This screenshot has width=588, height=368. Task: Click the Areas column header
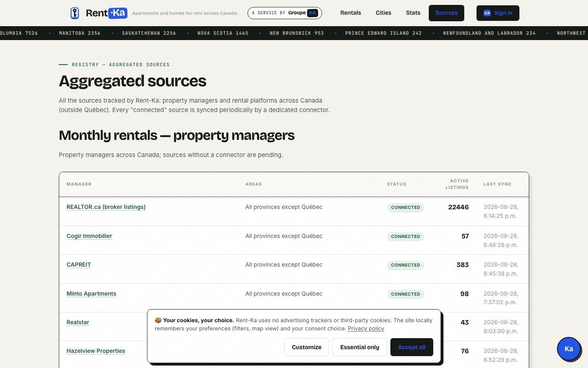(x=254, y=184)
